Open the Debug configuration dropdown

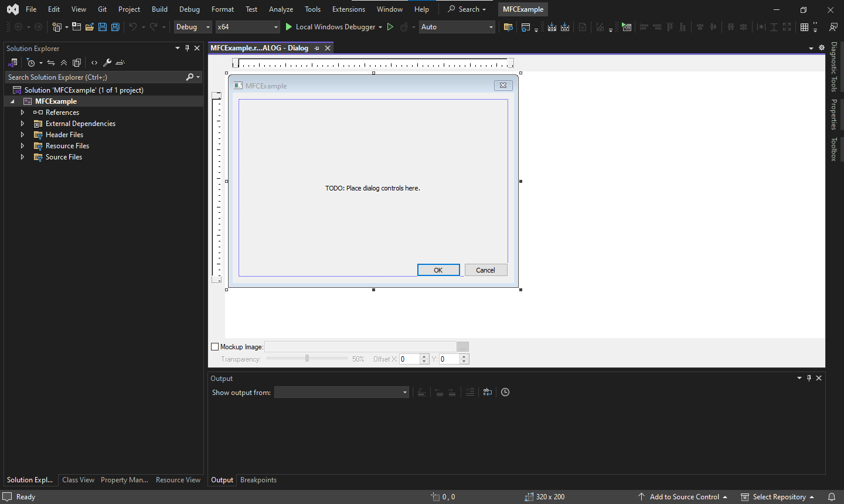click(x=193, y=27)
